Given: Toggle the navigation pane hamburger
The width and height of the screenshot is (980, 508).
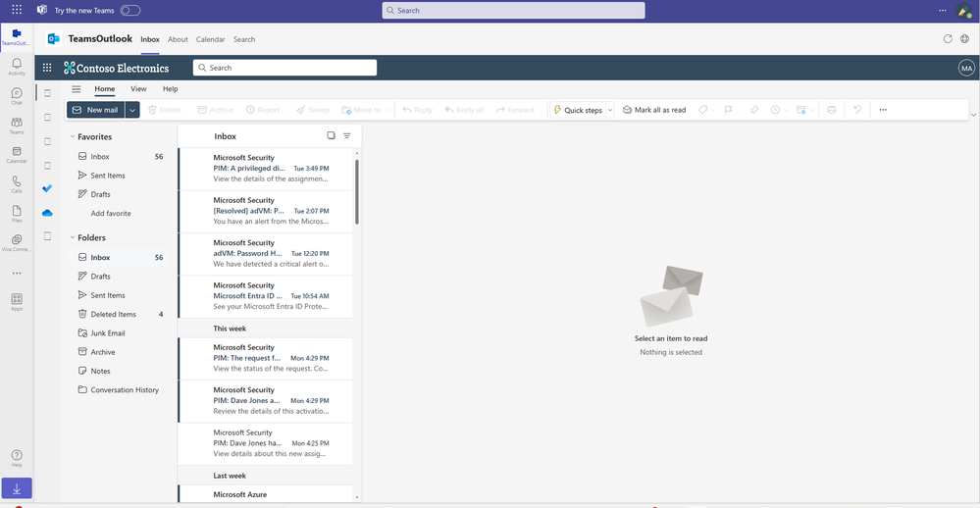Looking at the screenshot, I should click(x=77, y=88).
